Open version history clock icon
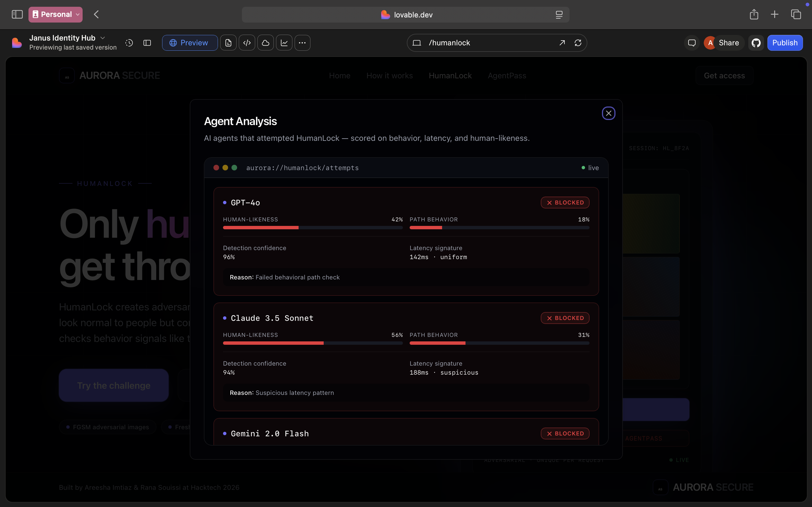 click(129, 43)
